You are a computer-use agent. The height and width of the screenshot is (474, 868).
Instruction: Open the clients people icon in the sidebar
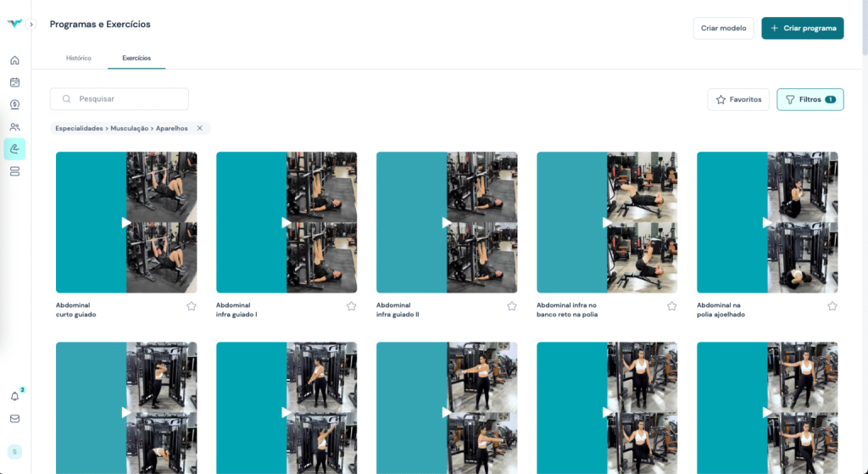click(14, 127)
